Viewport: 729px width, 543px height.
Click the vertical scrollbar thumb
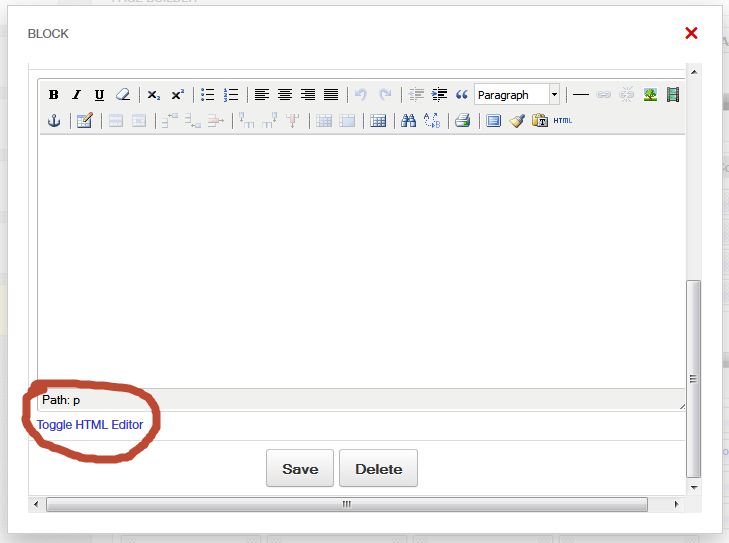(x=694, y=378)
